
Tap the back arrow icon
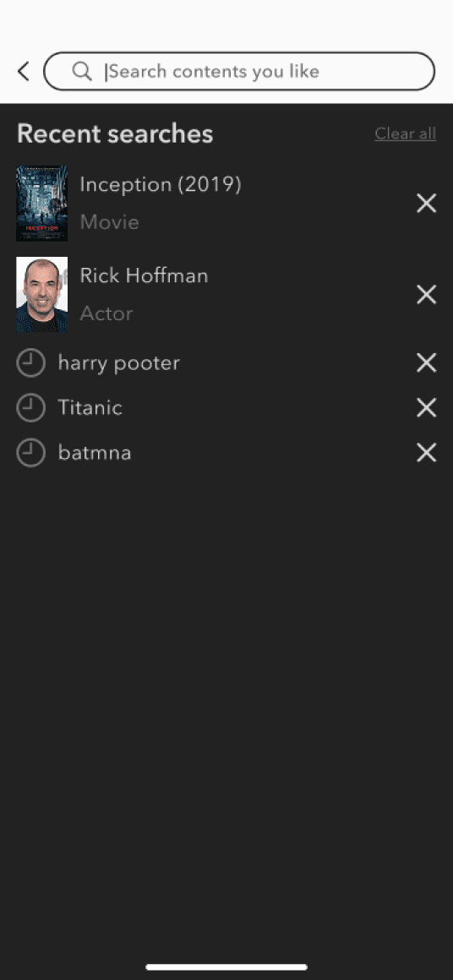(x=23, y=71)
